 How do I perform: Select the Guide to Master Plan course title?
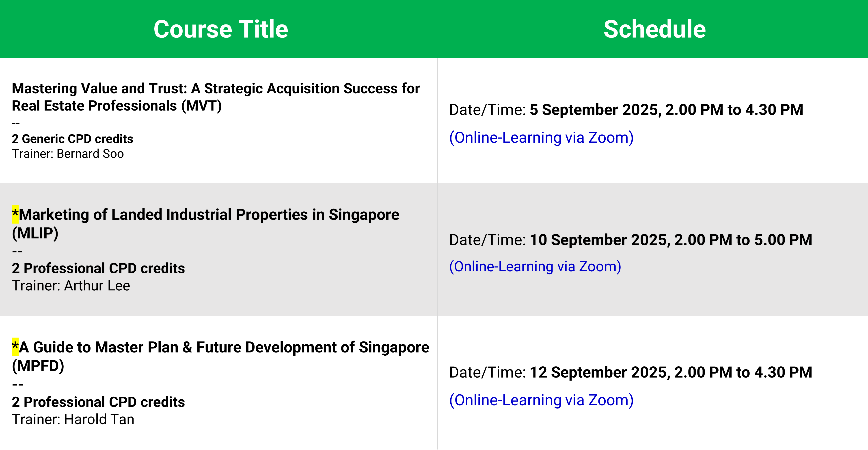221,357
